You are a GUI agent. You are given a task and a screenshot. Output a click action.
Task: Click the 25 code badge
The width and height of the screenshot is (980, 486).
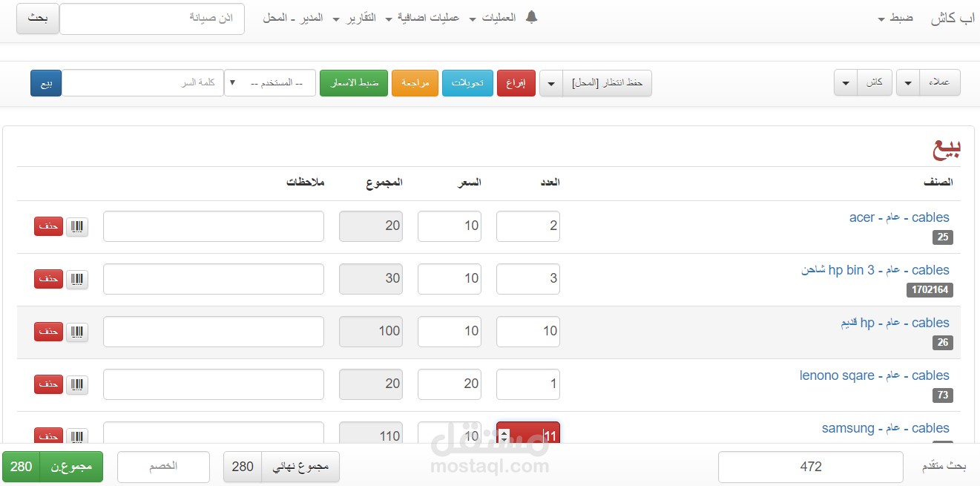click(x=943, y=237)
